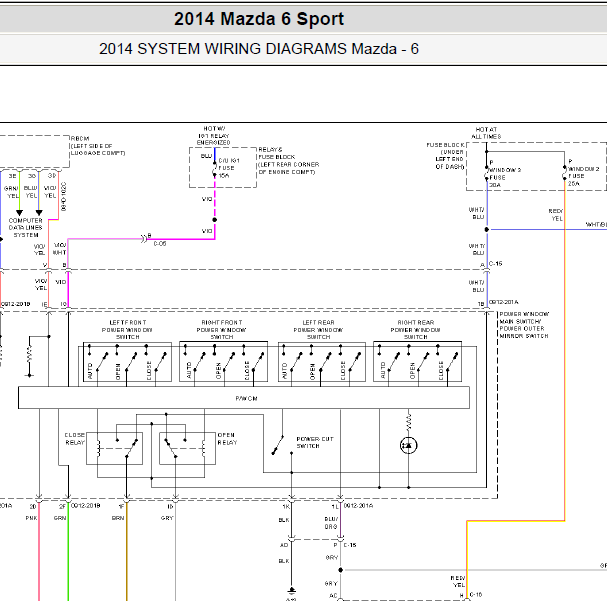Click the "2014 Mazda 6 Sport" heading
Image resolution: width=607 pixels, height=601 pixels.
pyautogui.click(x=259, y=19)
